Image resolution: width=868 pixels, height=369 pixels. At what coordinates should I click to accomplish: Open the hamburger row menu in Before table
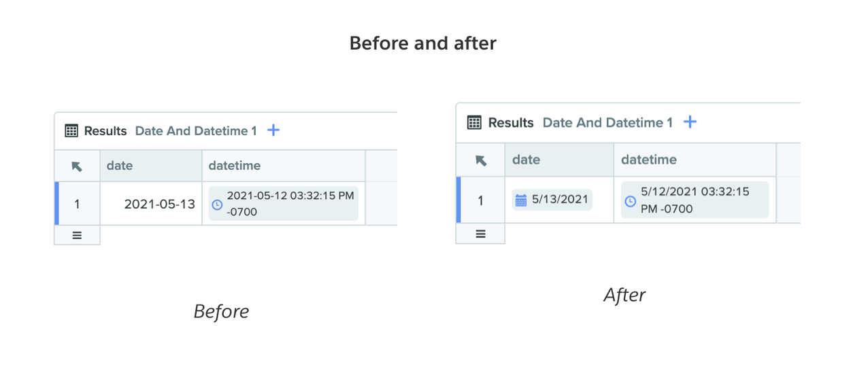pos(77,235)
